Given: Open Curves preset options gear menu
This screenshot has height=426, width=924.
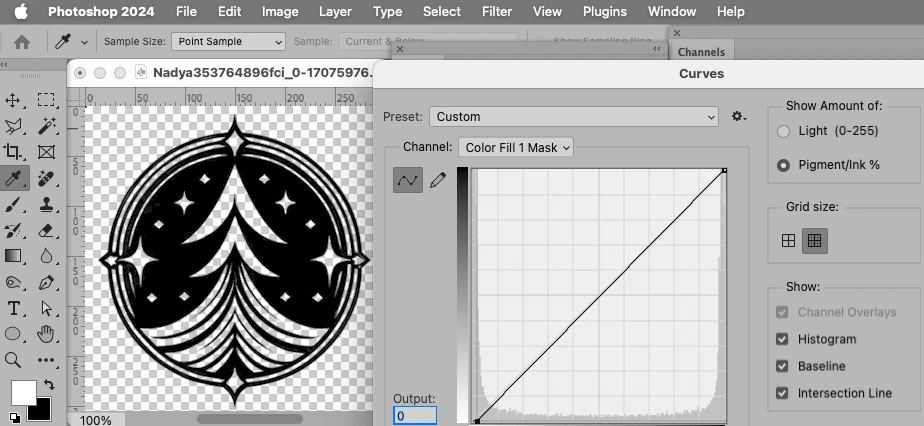Looking at the screenshot, I should 739,117.
